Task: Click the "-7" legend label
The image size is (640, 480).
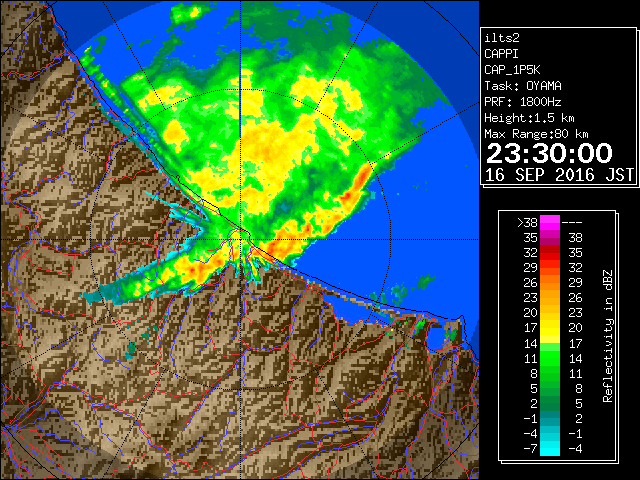Action: pos(530,449)
